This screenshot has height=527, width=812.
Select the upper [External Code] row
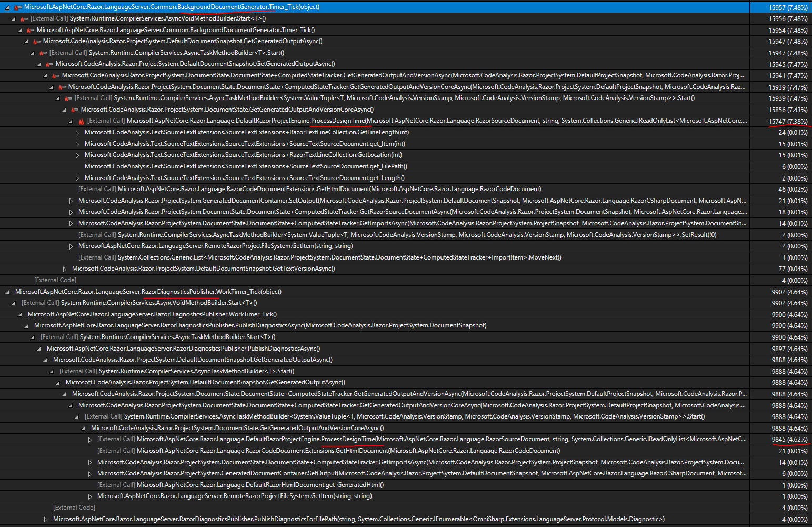click(x=55, y=280)
